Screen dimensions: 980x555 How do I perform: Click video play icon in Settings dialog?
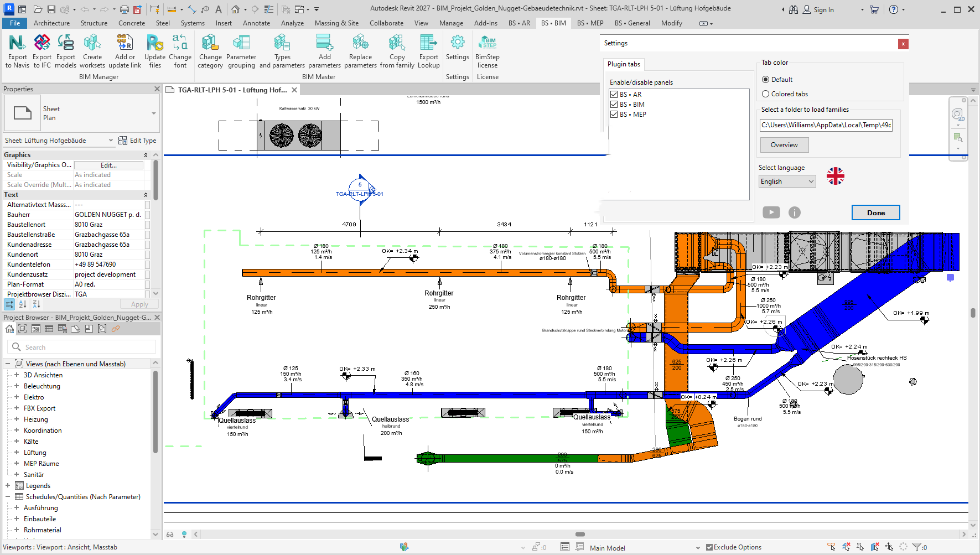pos(771,212)
